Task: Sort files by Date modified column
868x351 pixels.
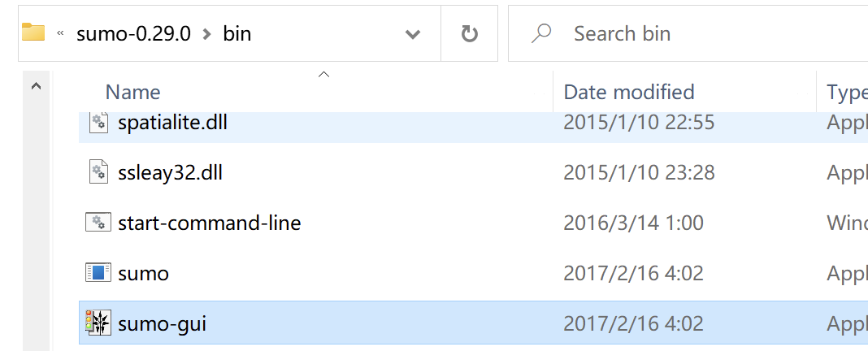Action: 628,92
